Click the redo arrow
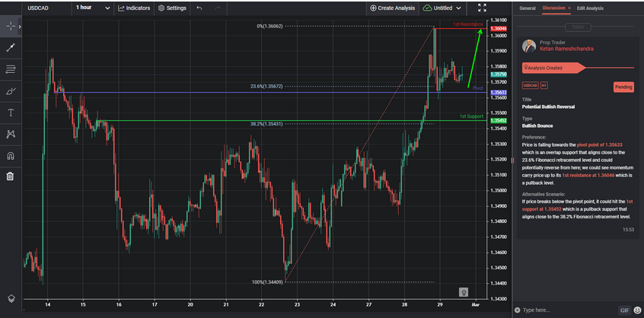This screenshot has width=644, height=318. coord(217,8)
